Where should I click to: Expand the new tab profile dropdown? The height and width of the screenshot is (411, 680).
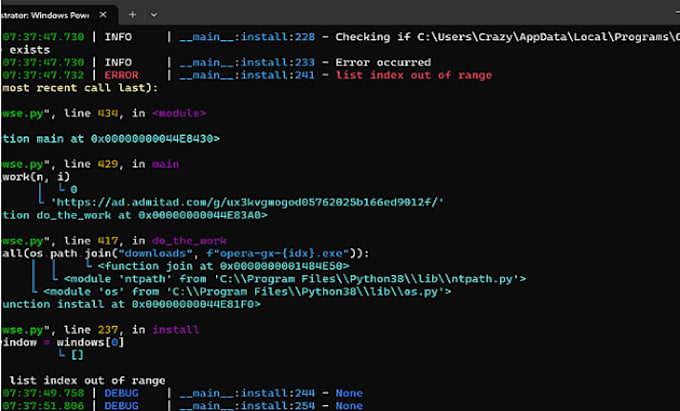click(154, 15)
